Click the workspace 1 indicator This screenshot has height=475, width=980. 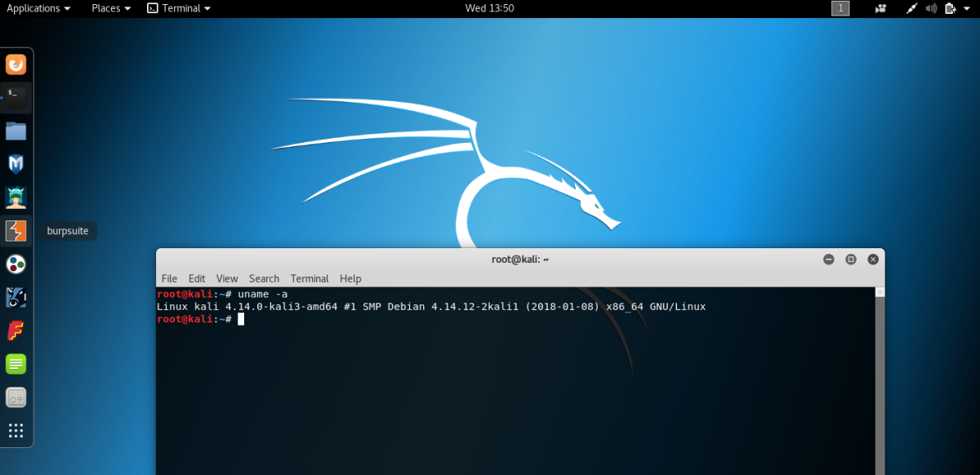click(840, 8)
